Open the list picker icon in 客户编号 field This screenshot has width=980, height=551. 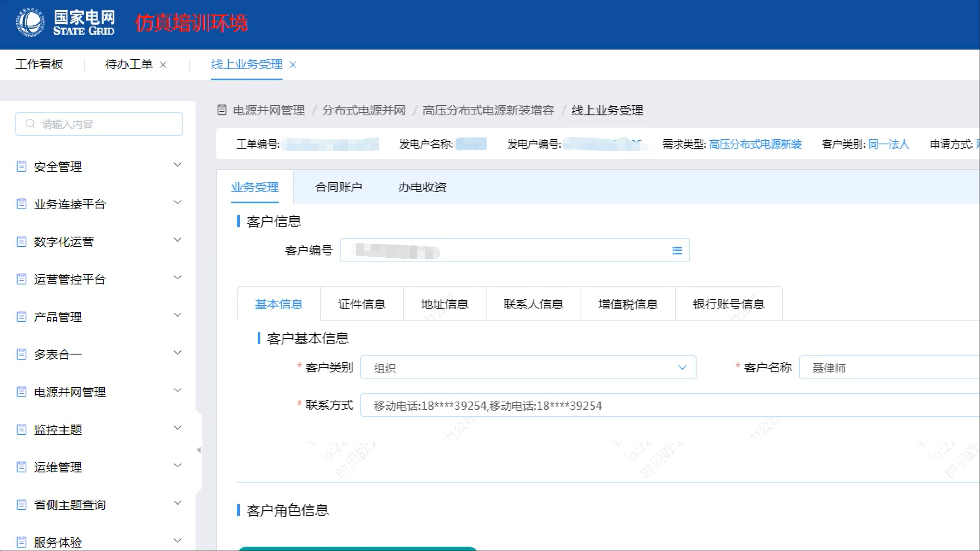coord(677,250)
